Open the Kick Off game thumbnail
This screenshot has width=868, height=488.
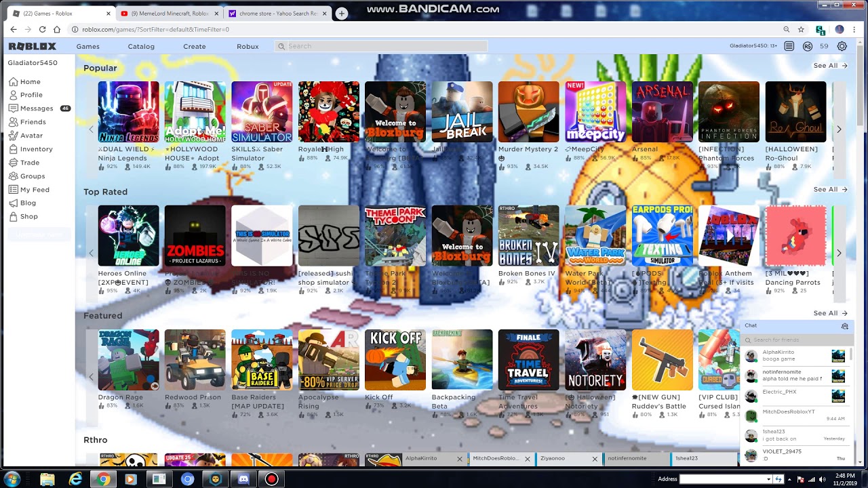point(395,360)
